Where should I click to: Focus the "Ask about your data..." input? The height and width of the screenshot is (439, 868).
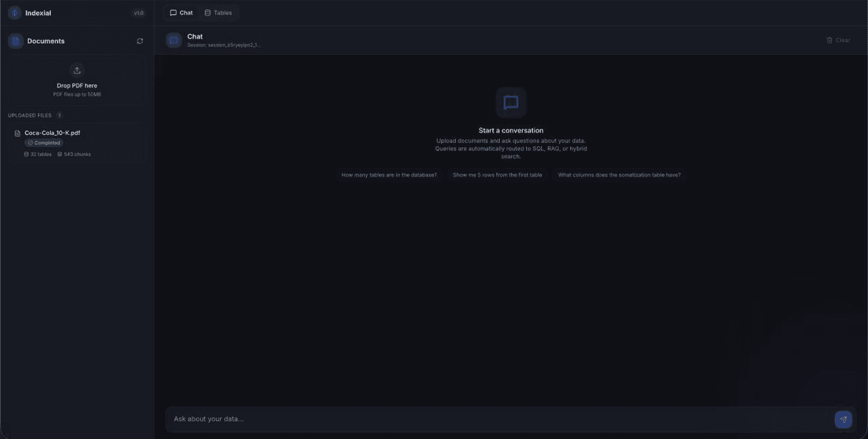(x=498, y=419)
